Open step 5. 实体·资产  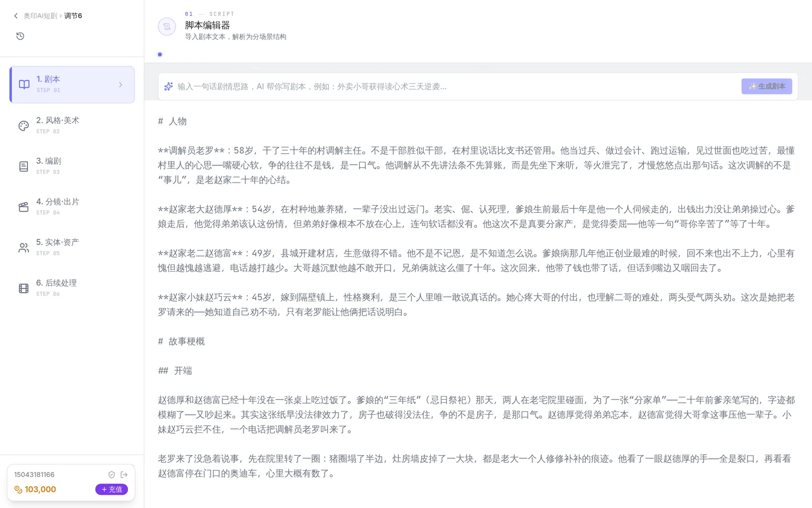pyautogui.click(x=72, y=247)
